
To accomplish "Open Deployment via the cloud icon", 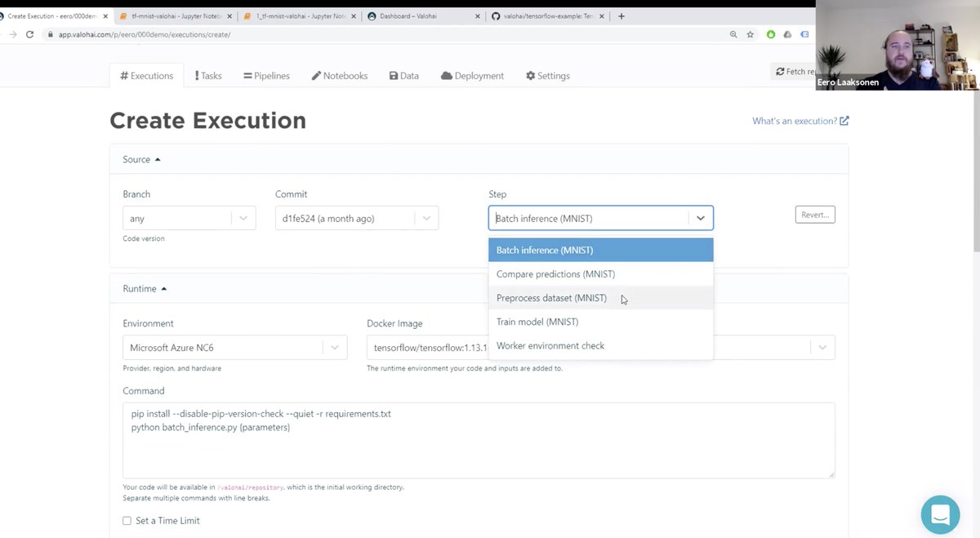I will tap(446, 75).
